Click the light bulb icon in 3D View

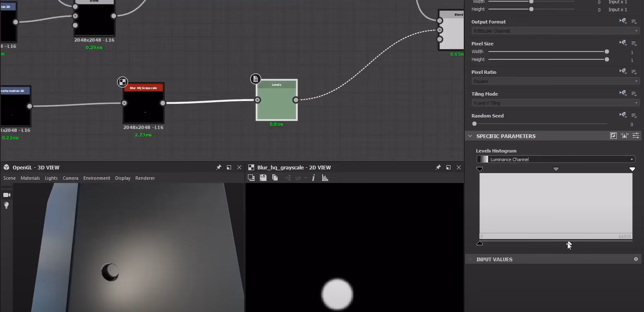(x=7, y=205)
